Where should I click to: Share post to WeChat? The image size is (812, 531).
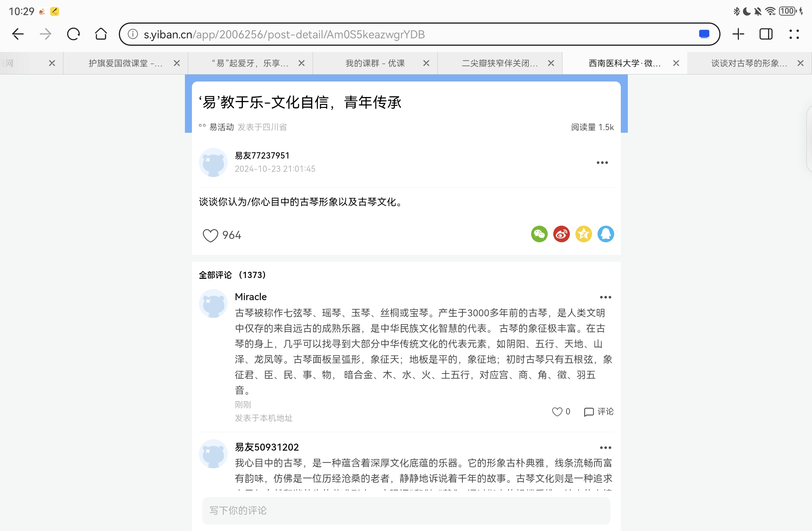pyautogui.click(x=539, y=234)
